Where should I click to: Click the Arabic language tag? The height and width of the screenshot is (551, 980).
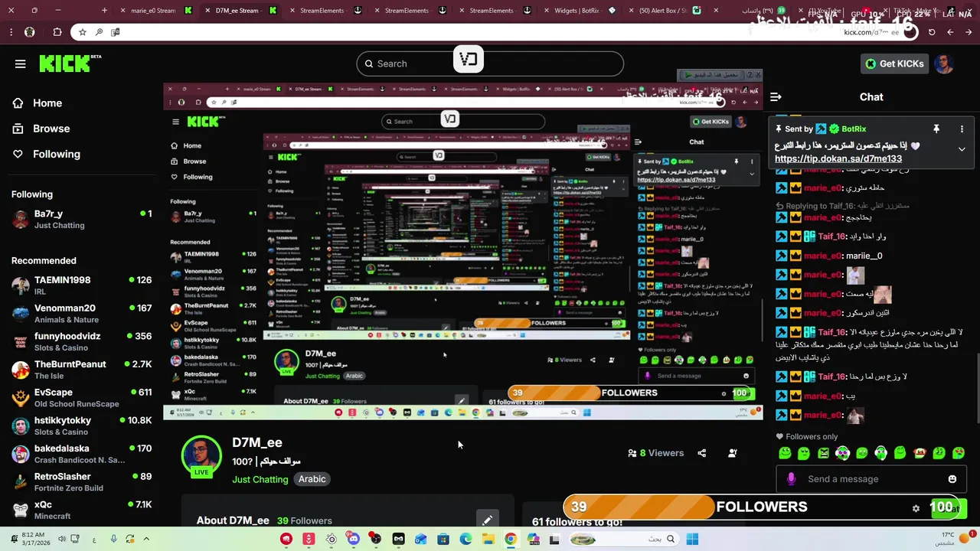pos(312,479)
